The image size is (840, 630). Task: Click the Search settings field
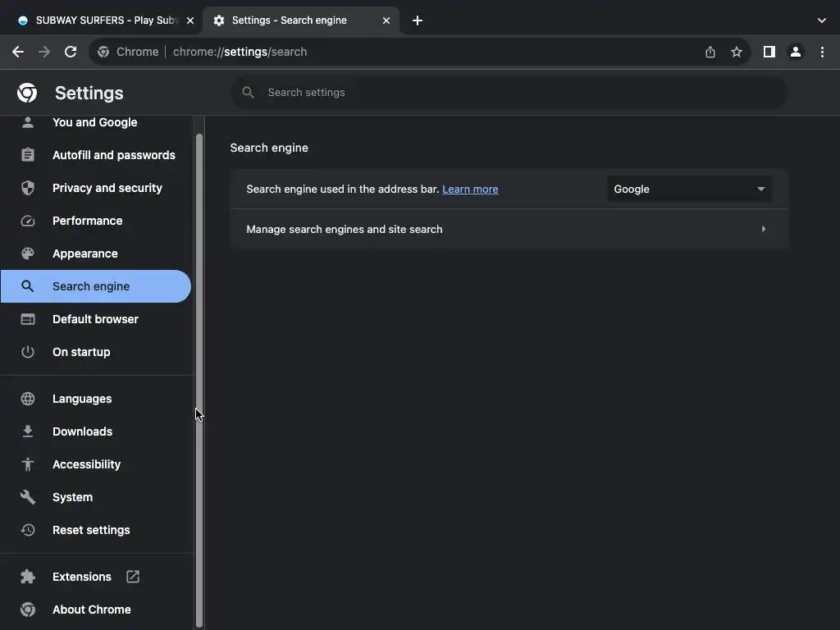tap(509, 93)
